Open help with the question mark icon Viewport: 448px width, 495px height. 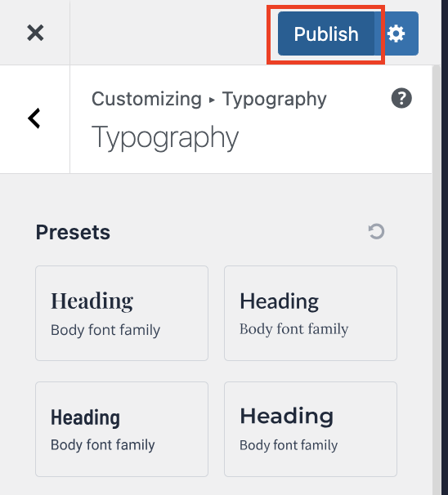pos(401,98)
